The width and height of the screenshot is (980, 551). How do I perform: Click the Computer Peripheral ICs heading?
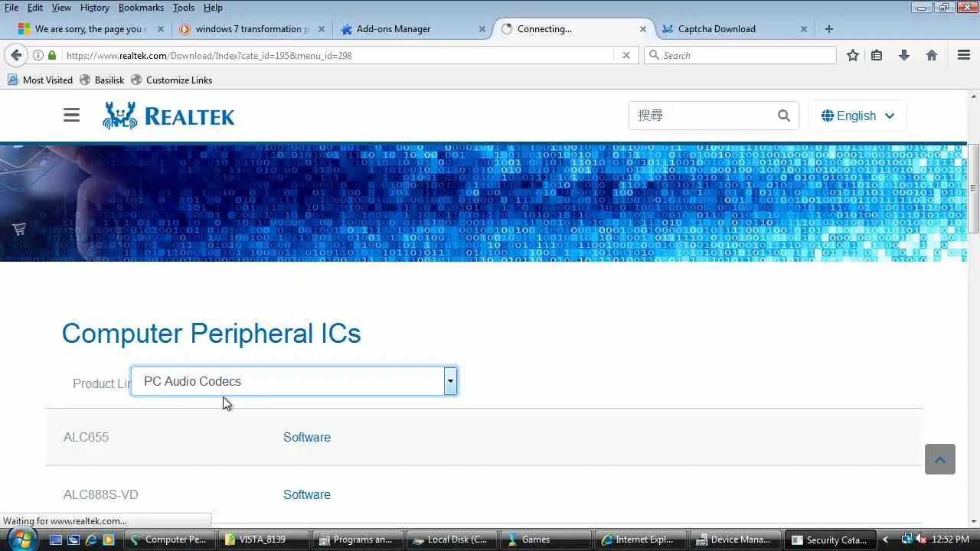[x=211, y=334]
